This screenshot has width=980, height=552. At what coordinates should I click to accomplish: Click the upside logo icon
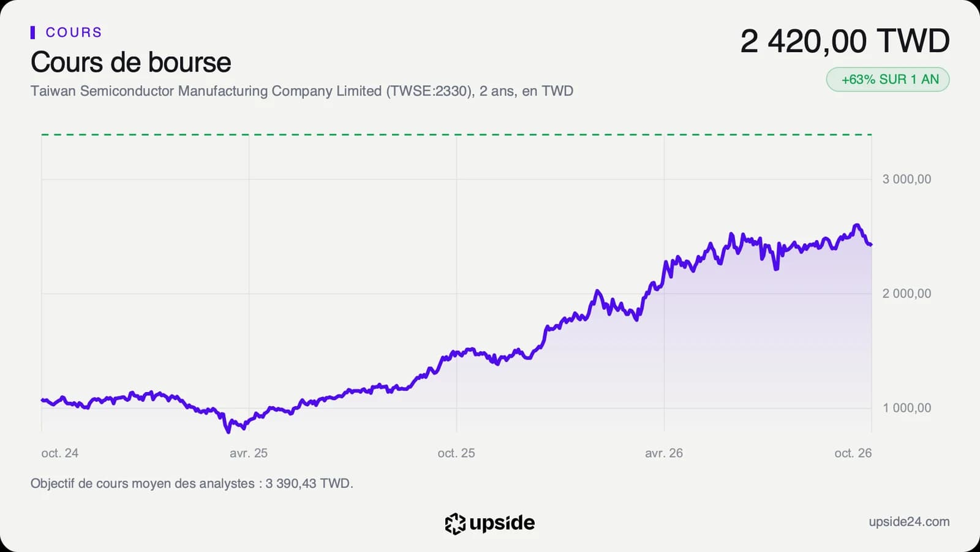(455, 523)
